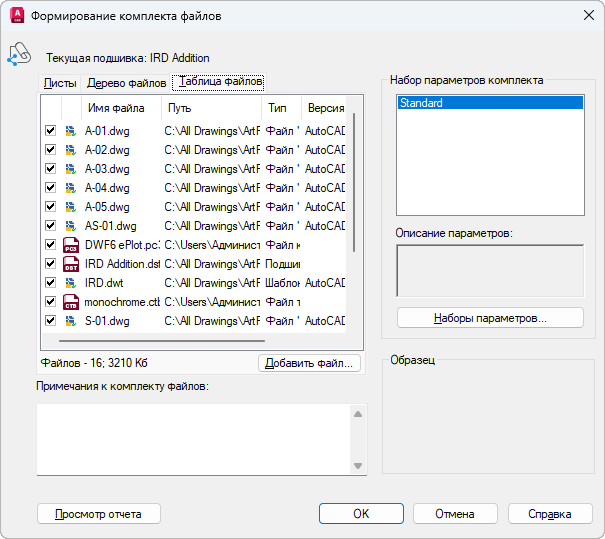Click the DWF6 ePlot PC3 file icon
Screen dimensions: 605x539
tap(70, 245)
